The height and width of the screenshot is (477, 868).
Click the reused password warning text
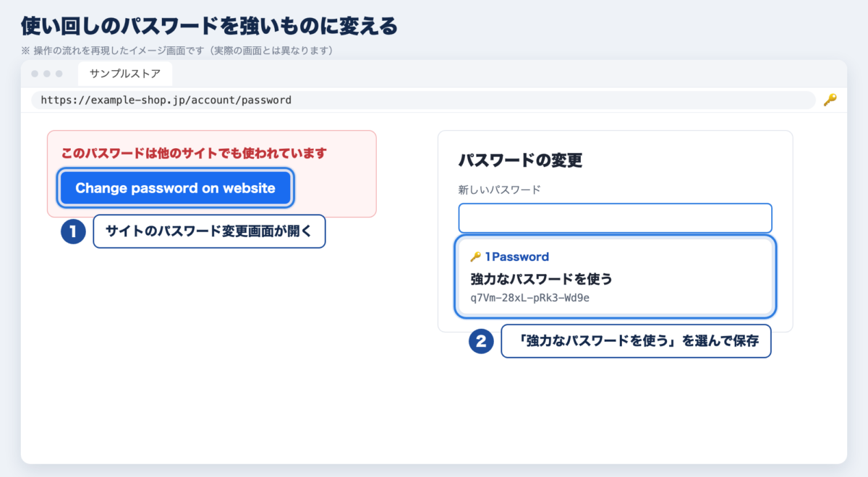[194, 153]
